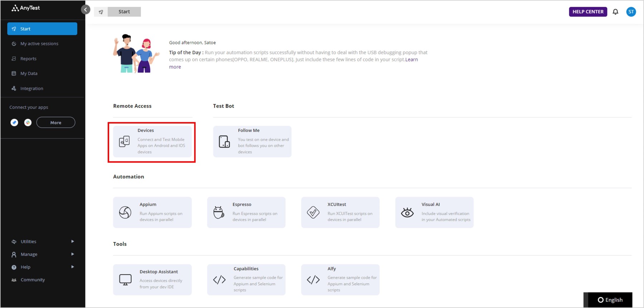The width and height of the screenshot is (644, 308).
Task: Go to Reports in the sidebar
Action: 28,59
